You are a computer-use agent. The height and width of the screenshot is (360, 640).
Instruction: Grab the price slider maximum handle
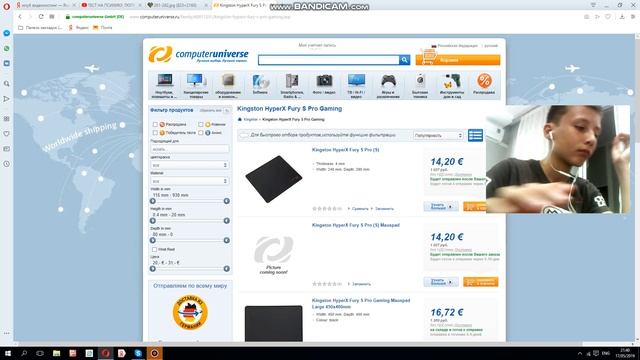point(227,269)
